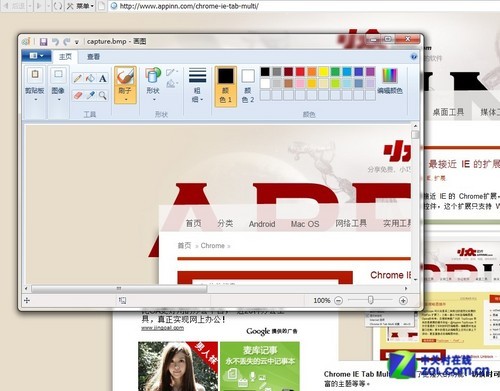
Task: Pick the green color swatch
Action: coord(335,72)
